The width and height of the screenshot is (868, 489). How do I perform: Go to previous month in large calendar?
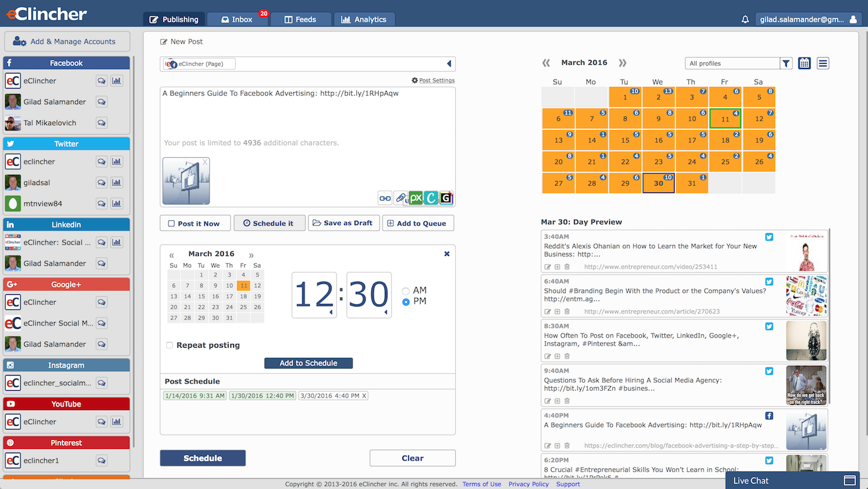pos(546,62)
